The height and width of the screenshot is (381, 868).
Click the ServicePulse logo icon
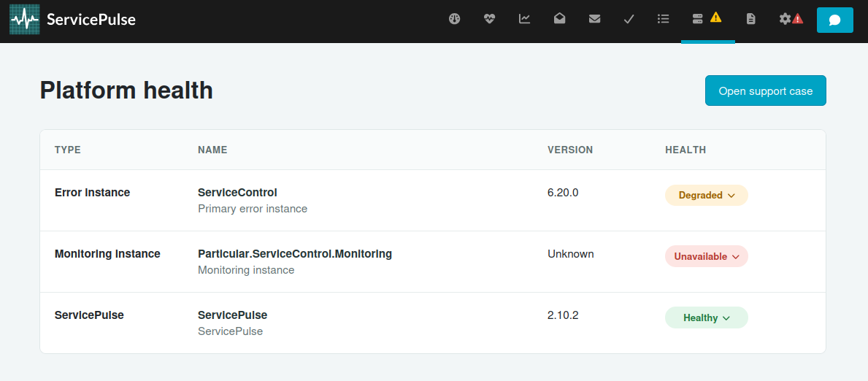25,20
